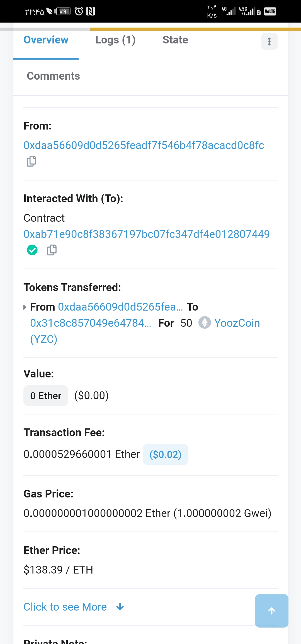Tap the $0.02 transaction fee badge
The image size is (301, 644).
coord(165,454)
